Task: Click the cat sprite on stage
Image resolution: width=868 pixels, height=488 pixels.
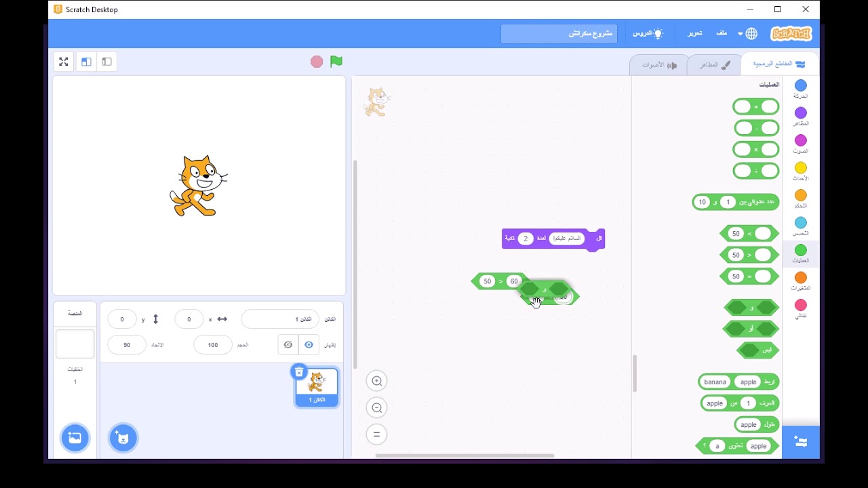Action: pyautogui.click(x=197, y=186)
